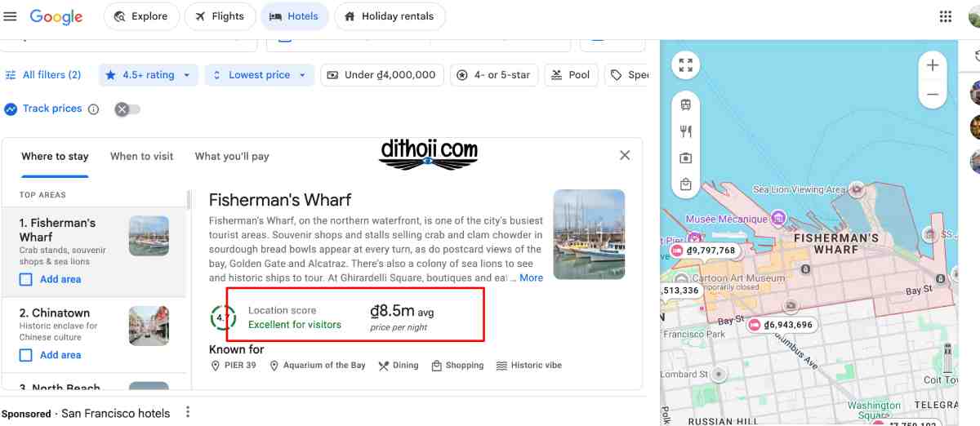The width and height of the screenshot is (980, 426).
Task: Click the PIER 39 pin icon
Action: coord(214,366)
